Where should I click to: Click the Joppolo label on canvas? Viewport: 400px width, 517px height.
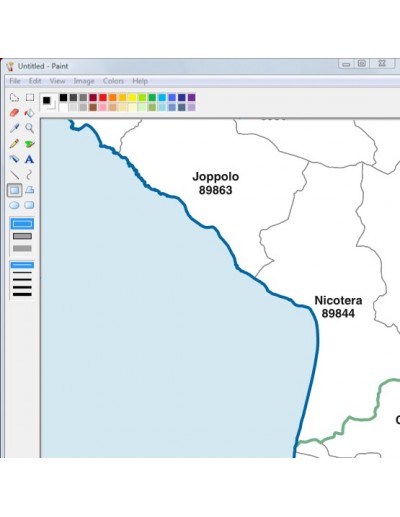click(x=216, y=177)
